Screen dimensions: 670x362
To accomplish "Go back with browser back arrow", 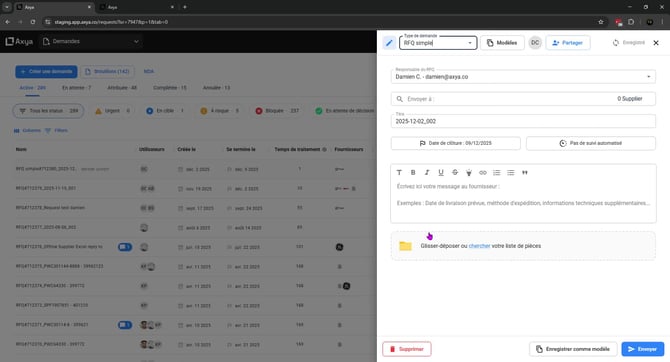I will pos(8,22).
